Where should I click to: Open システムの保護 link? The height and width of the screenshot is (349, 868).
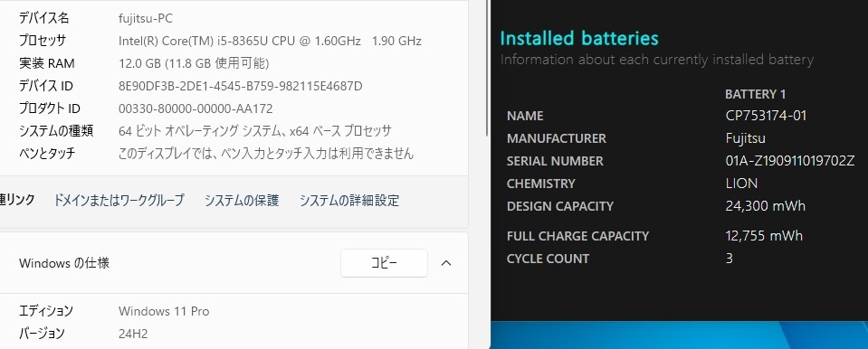pyautogui.click(x=242, y=200)
